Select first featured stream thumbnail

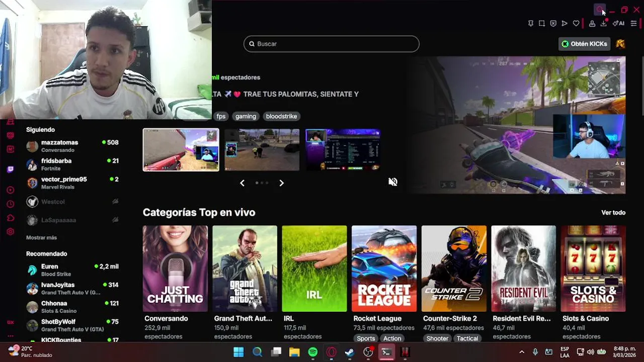(181, 150)
